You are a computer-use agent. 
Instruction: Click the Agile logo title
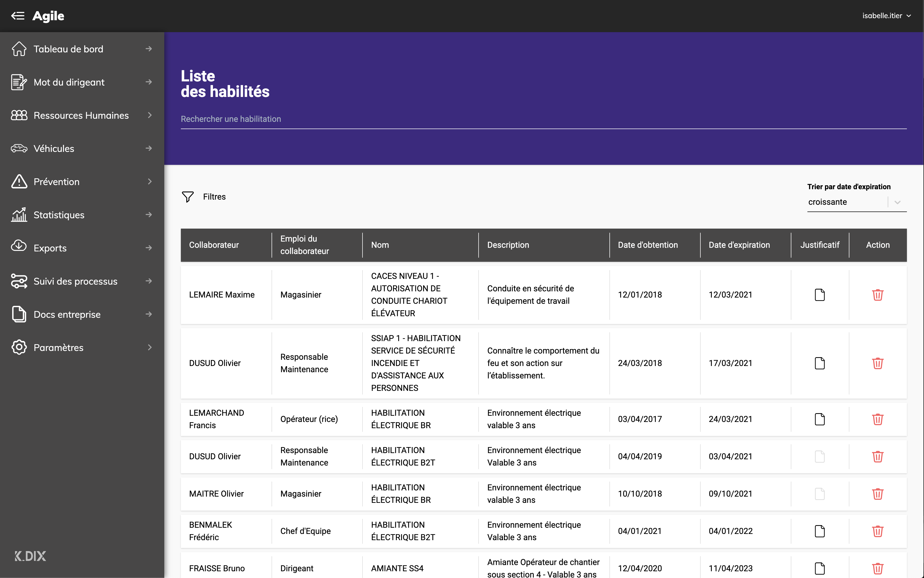coord(48,16)
